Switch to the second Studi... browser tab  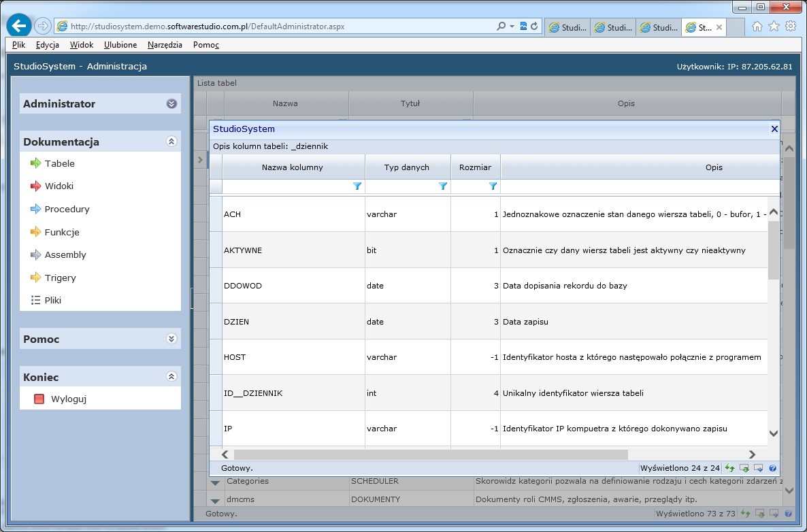point(614,27)
